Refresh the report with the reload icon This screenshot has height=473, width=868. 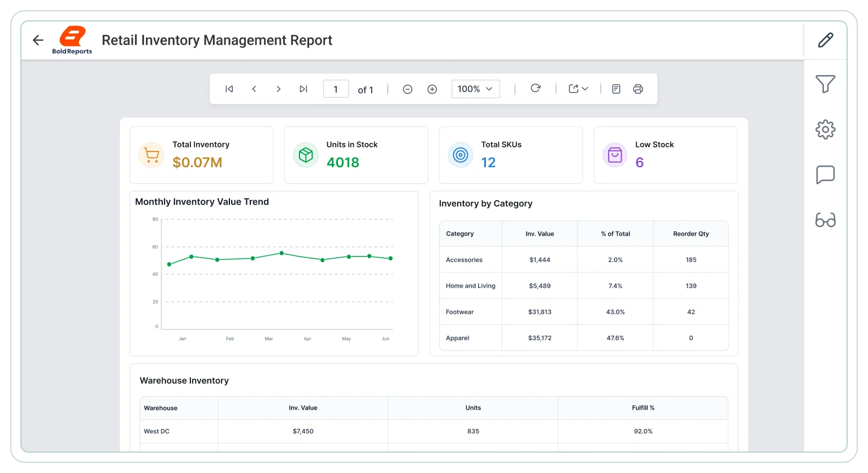[536, 88]
